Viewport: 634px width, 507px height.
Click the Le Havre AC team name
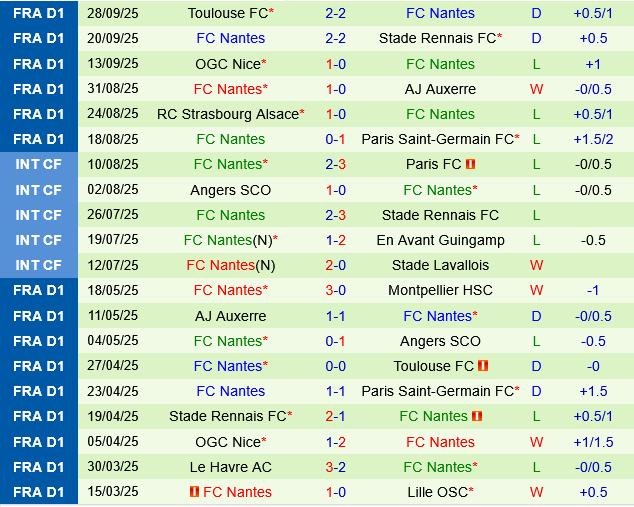230,467
